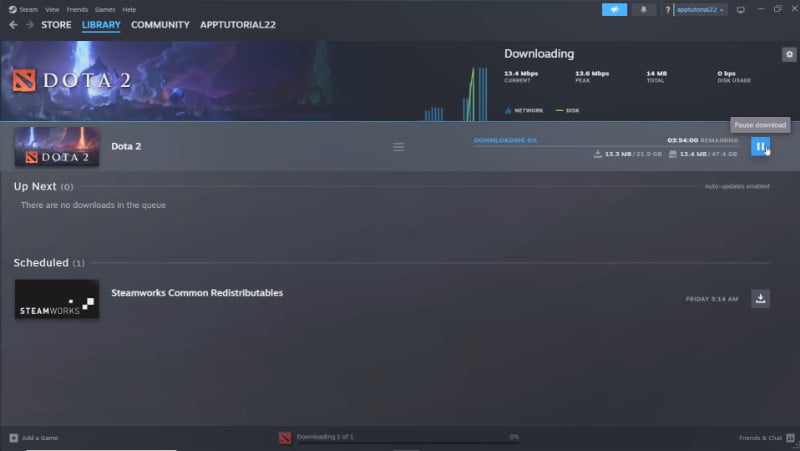Click the Friends & Chat label
This screenshot has height=451, width=800.
760,438
